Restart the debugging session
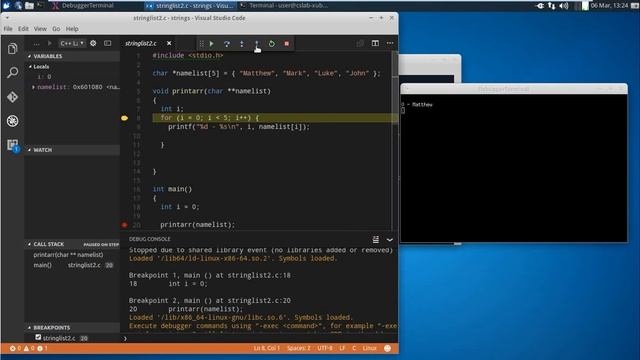Image resolution: width=640 pixels, height=360 pixels. [272, 44]
